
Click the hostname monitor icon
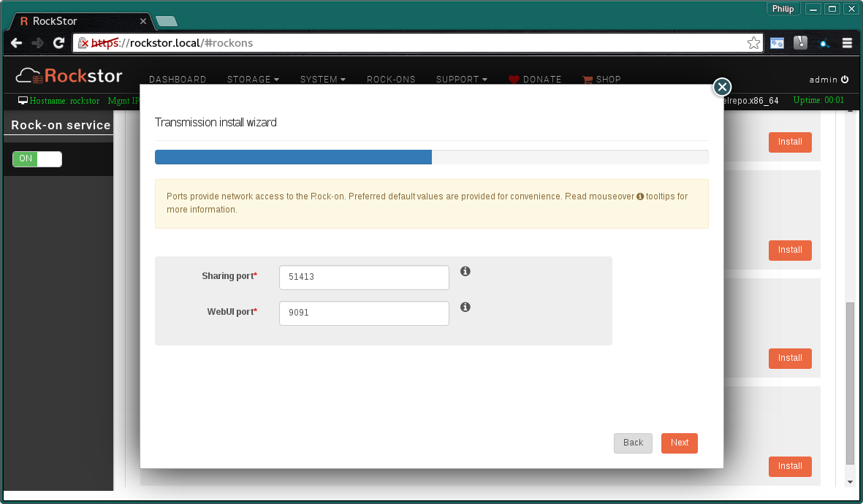(x=23, y=101)
